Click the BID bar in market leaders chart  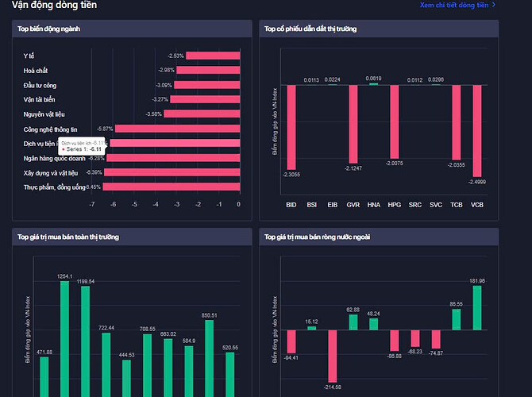pos(291,127)
